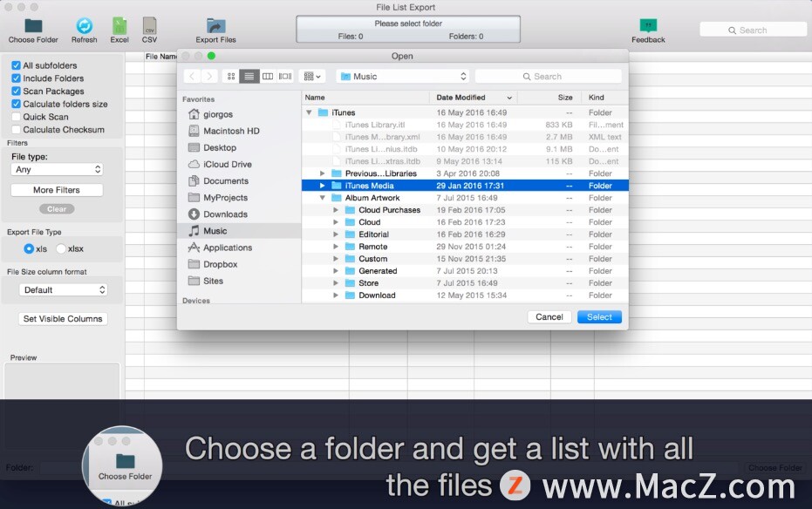Click the Clear filters button

coord(57,209)
